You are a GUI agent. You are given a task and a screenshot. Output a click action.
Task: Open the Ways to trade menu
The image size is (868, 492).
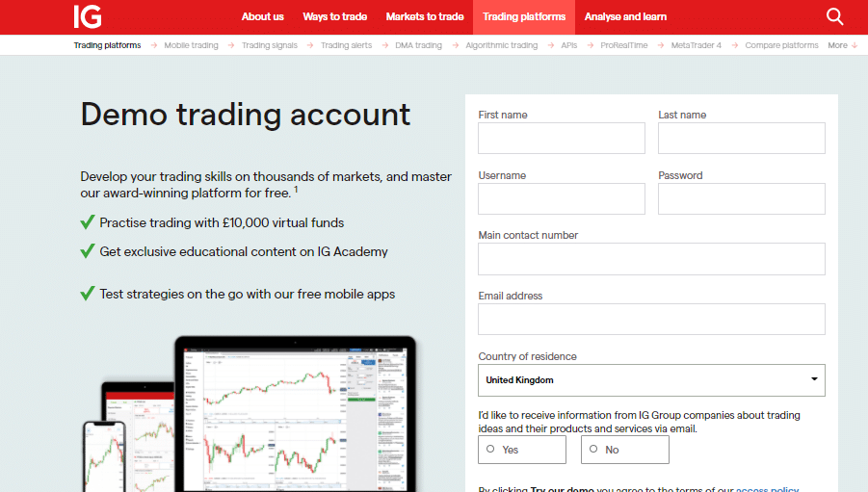click(x=335, y=16)
